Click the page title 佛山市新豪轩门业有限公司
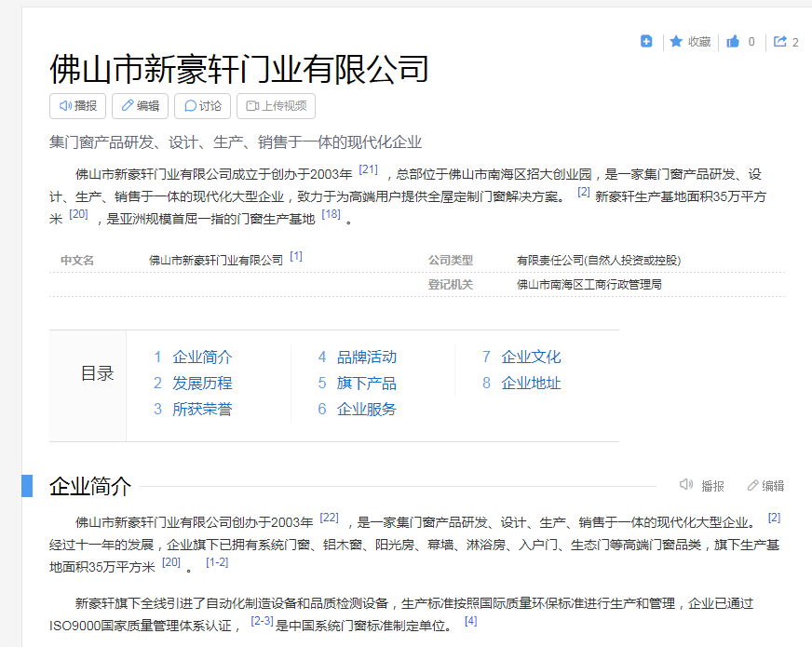 pos(238,69)
